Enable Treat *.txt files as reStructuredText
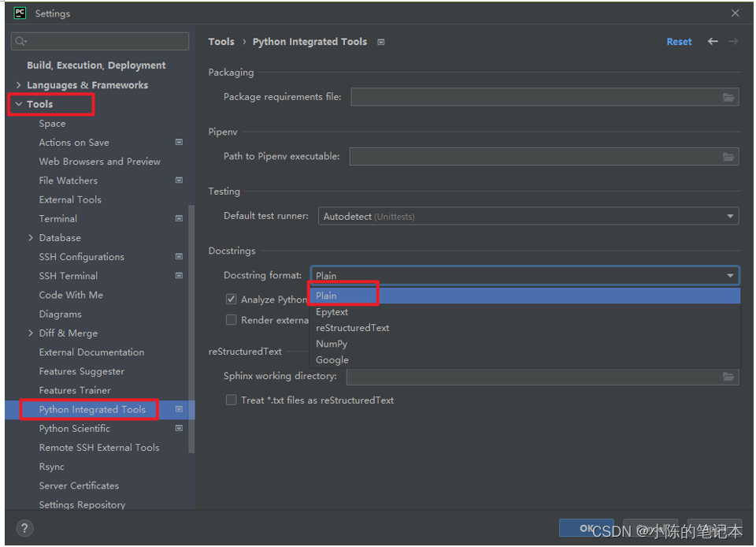 (x=232, y=400)
